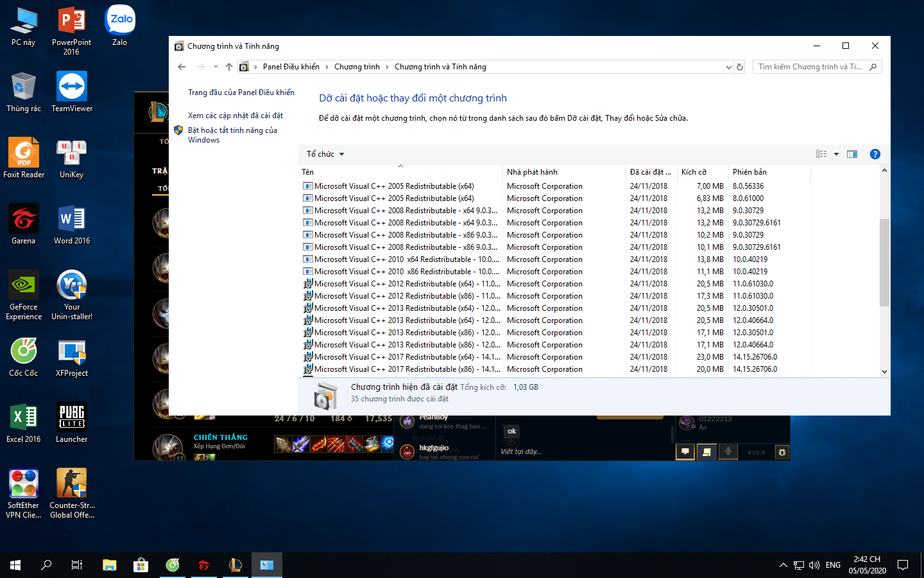Viewport: 924px width, 578px height.
Task: Go back with the back arrow
Action: click(x=182, y=67)
